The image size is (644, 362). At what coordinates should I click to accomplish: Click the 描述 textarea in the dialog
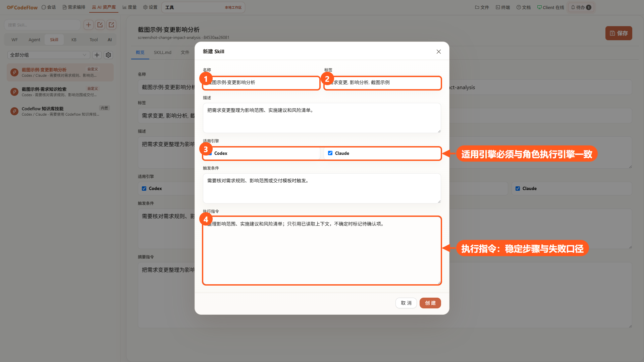click(322, 118)
